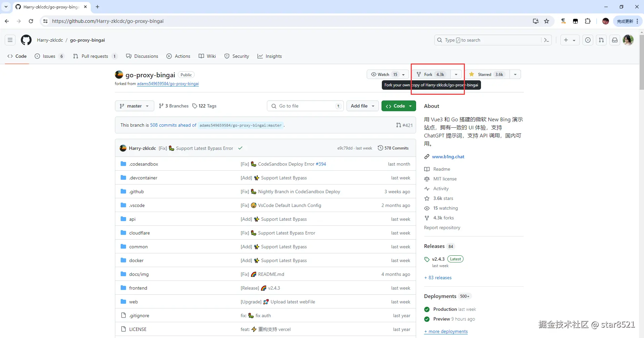Fork the repository with the Fork button

432,74
